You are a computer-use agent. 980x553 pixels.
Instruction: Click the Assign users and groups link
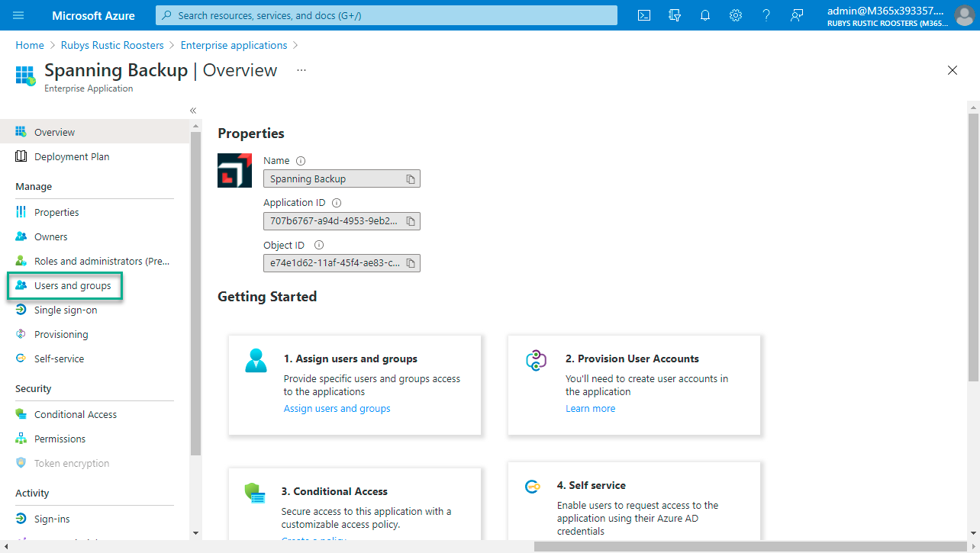pyautogui.click(x=337, y=409)
